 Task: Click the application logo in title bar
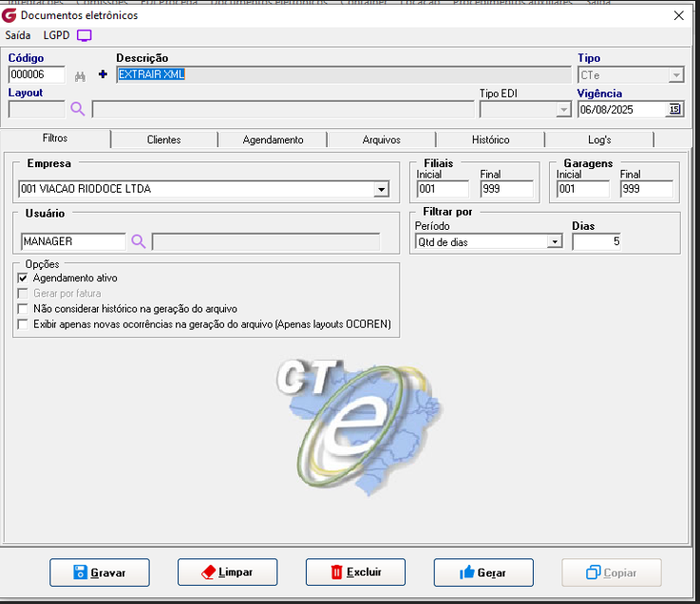coord(9,15)
